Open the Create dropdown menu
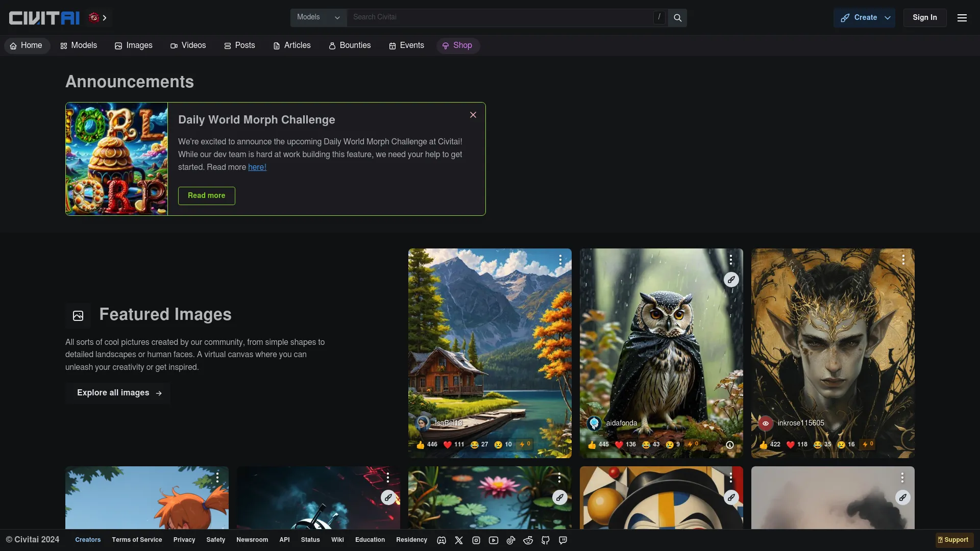The height and width of the screenshot is (551, 980). (x=864, y=17)
